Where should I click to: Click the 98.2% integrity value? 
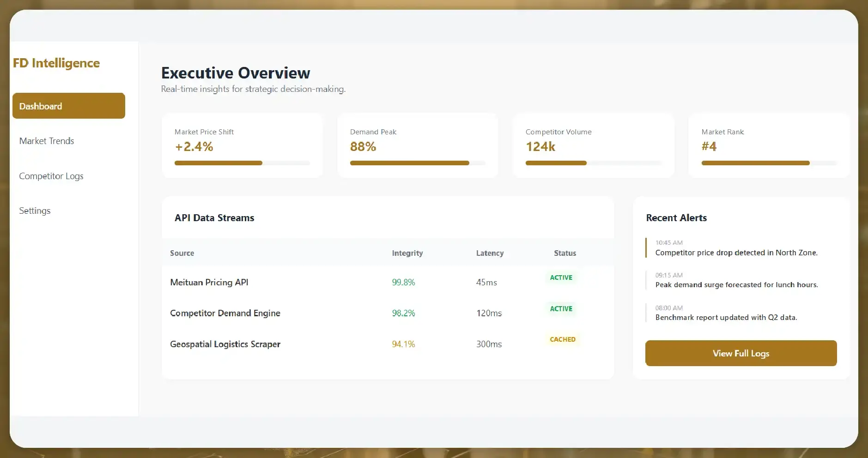click(403, 313)
